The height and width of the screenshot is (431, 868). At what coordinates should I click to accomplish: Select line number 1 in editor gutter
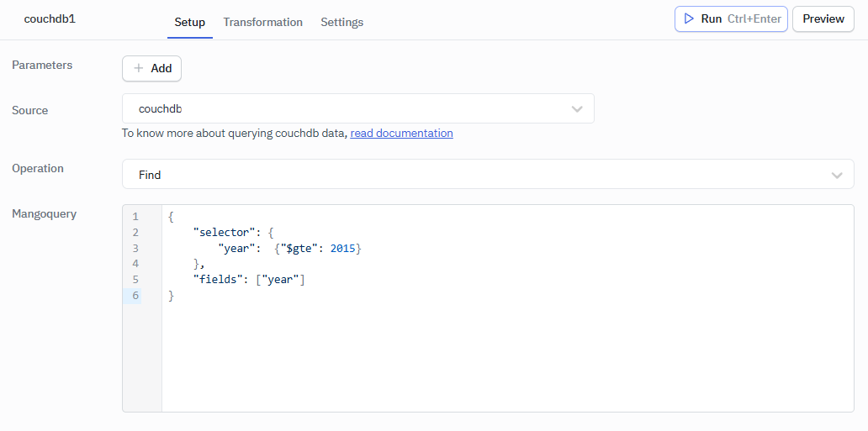[135, 217]
